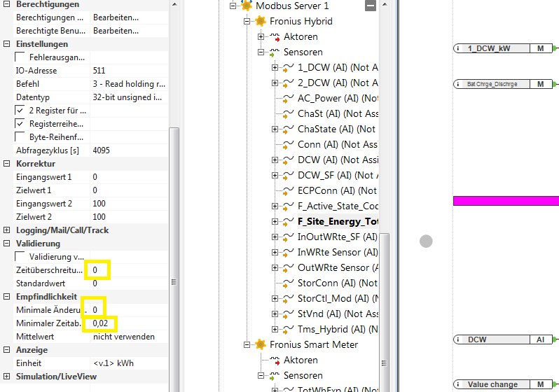Viewport: 559px width, 392px height.
Task: Select the Value change block on canvas
Action: [503, 384]
